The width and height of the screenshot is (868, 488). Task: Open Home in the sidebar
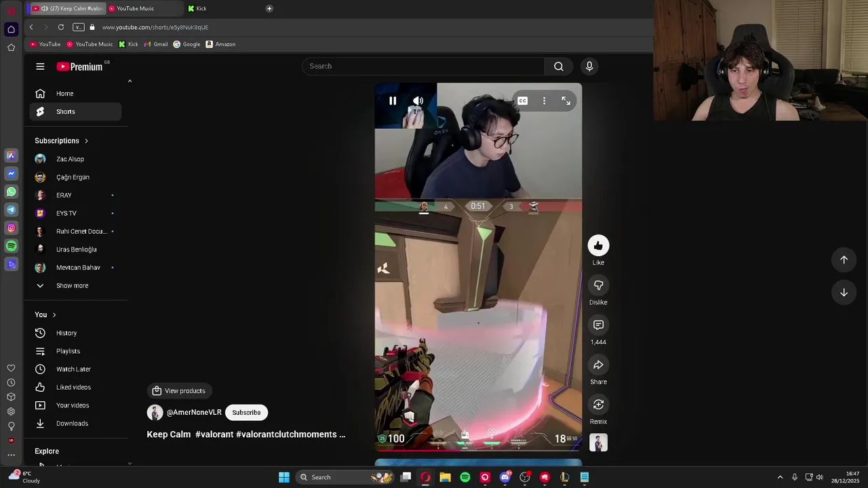coord(75,94)
